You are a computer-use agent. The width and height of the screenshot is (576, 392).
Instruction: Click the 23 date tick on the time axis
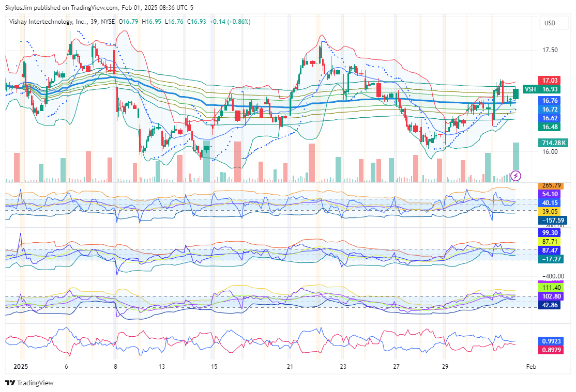343,367
